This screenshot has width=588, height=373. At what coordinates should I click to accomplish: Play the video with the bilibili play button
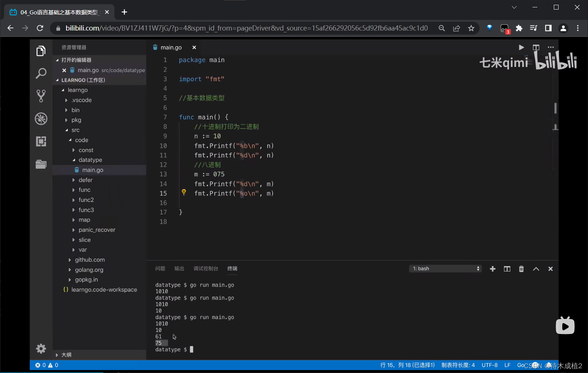tap(565, 325)
